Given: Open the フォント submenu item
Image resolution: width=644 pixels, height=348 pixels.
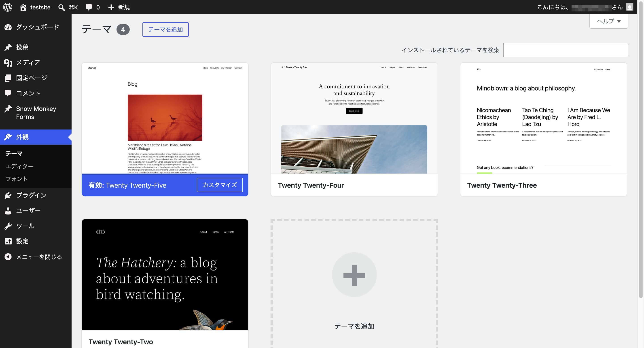Looking at the screenshot, I should (x=17, y=179).
